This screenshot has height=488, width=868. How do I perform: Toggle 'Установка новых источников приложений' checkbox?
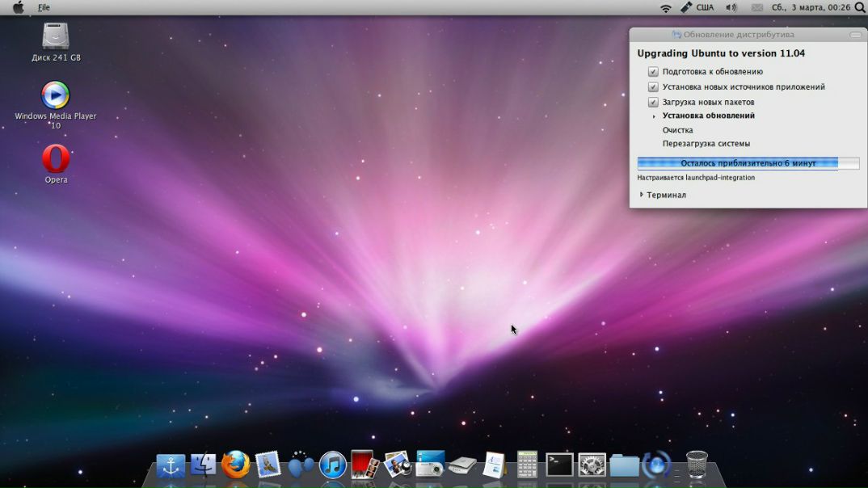653,87
